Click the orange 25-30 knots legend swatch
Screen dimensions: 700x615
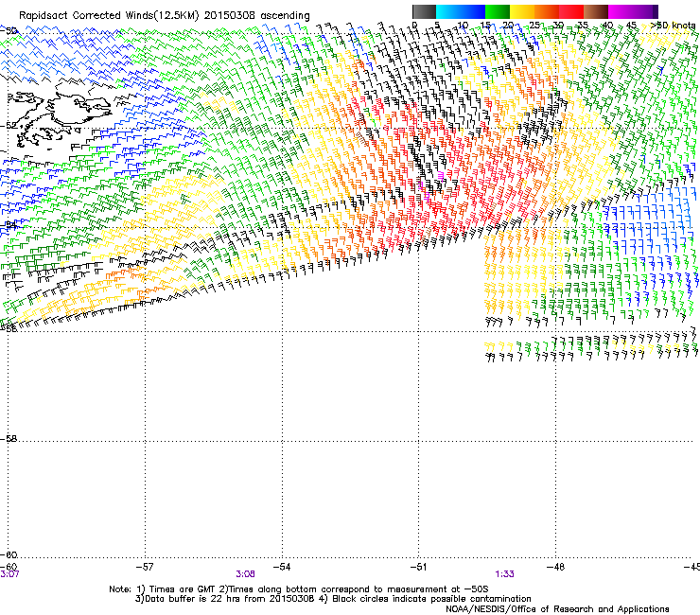[547, 11]
